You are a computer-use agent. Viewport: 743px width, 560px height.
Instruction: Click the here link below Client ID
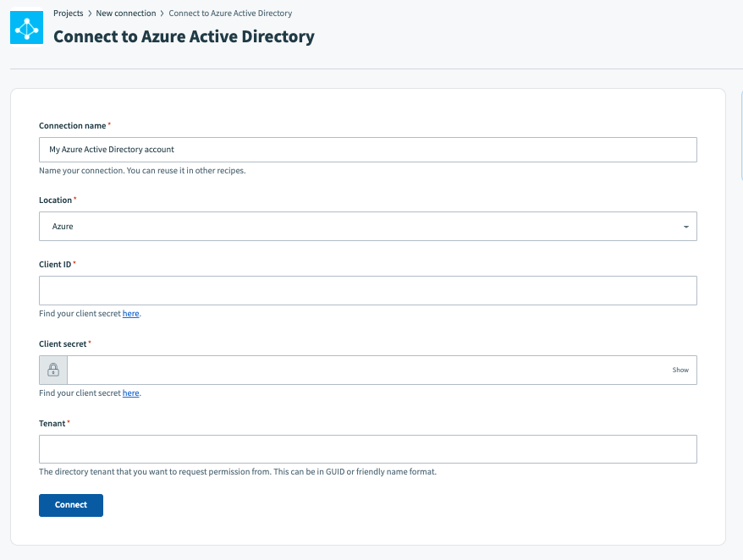click(130, 313)
